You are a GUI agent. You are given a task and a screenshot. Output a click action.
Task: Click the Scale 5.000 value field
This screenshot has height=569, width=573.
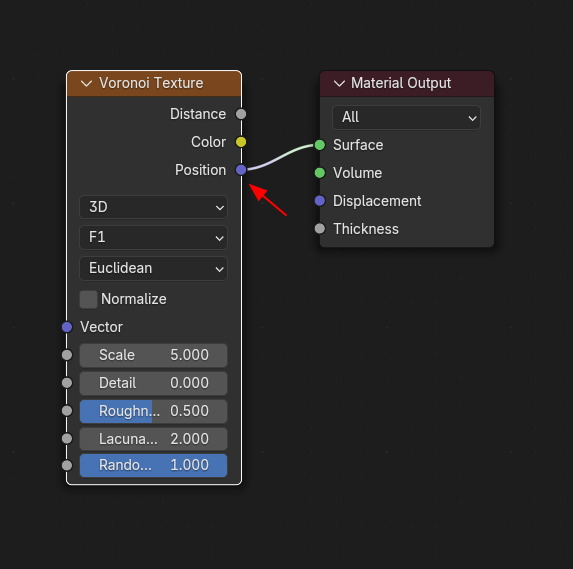tap(153, 355)
